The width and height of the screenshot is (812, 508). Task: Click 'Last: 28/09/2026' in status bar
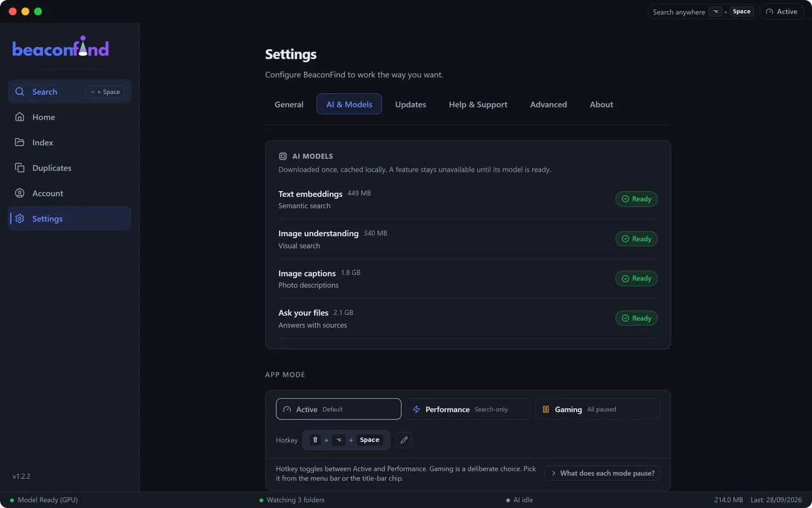pyautogui.click(x=777, y=500)
